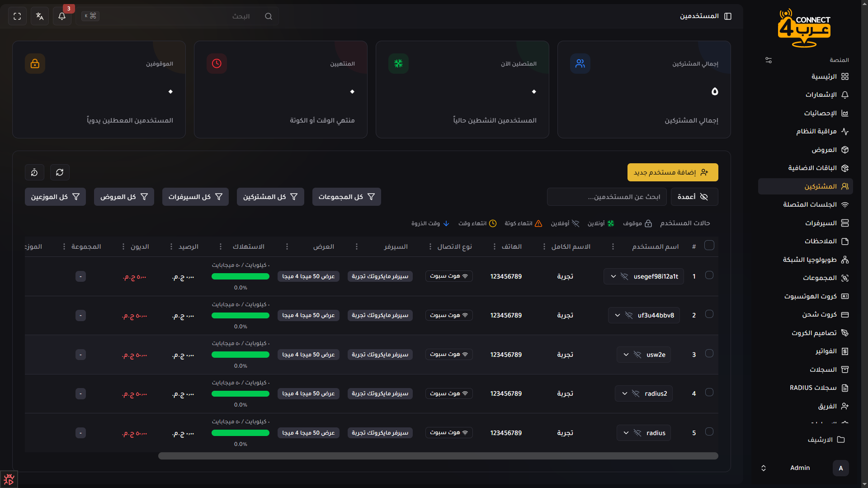
Task: Click the bug debug icon at bottom-left corner
Action: coord(9,479)
